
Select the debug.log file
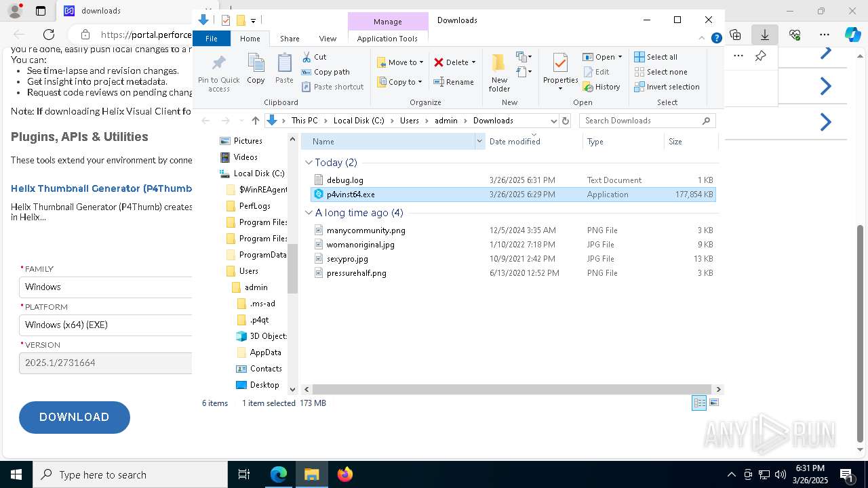coord(512,180)
